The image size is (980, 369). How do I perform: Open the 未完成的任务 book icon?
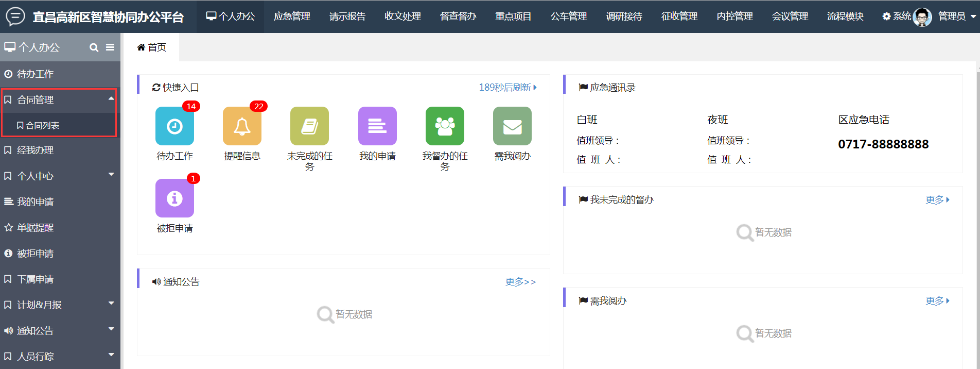coord(309,126)
